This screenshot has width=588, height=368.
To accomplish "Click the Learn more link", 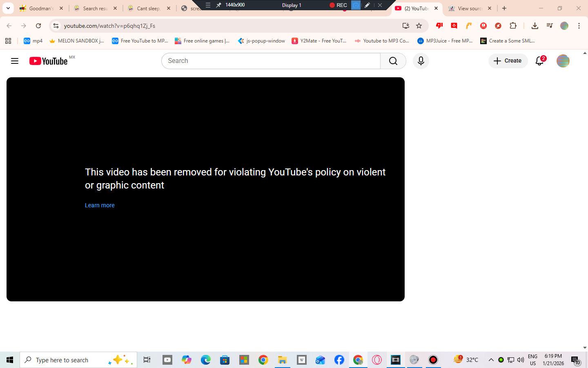I will (100, 205).
